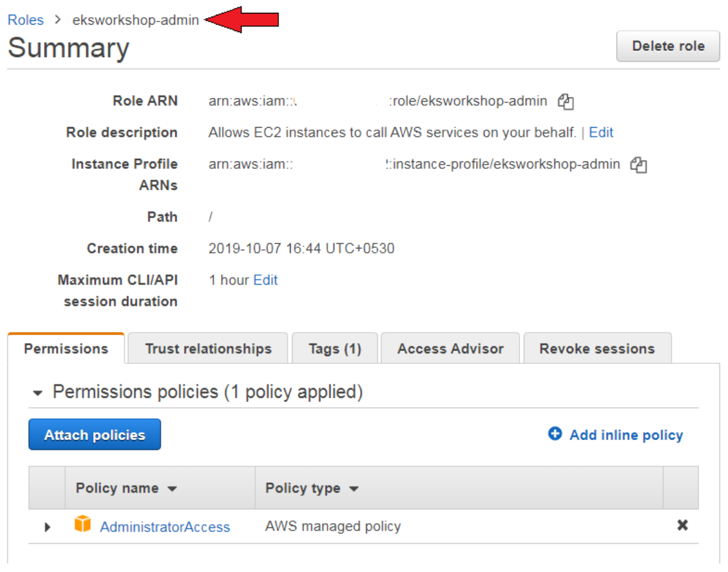The image size is (728, 572).
Task: Click the Summary page heading
Action: click(x=69, y=48)
